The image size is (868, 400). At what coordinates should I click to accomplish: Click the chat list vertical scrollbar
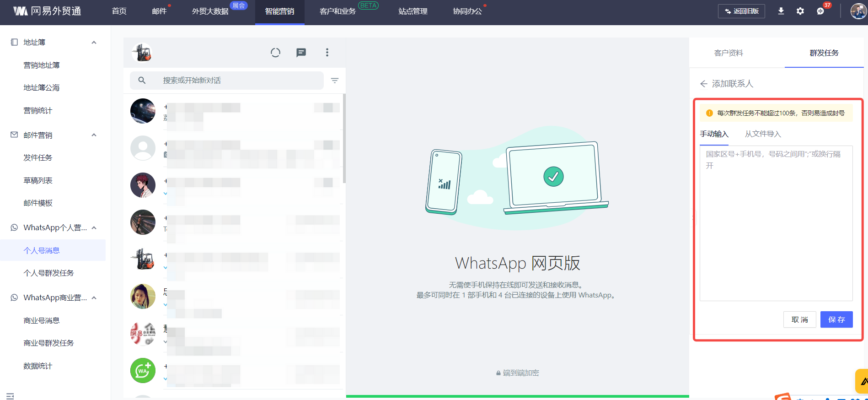344,138
